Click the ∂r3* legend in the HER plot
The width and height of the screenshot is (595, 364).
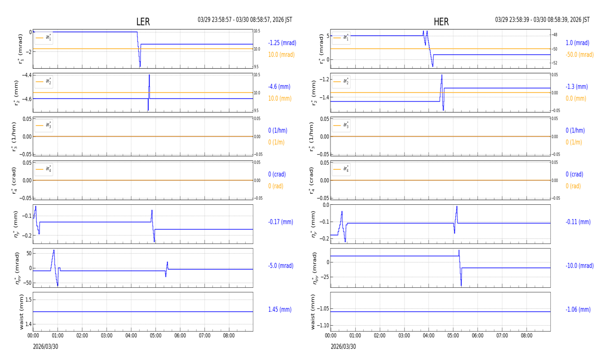[341, 125]
